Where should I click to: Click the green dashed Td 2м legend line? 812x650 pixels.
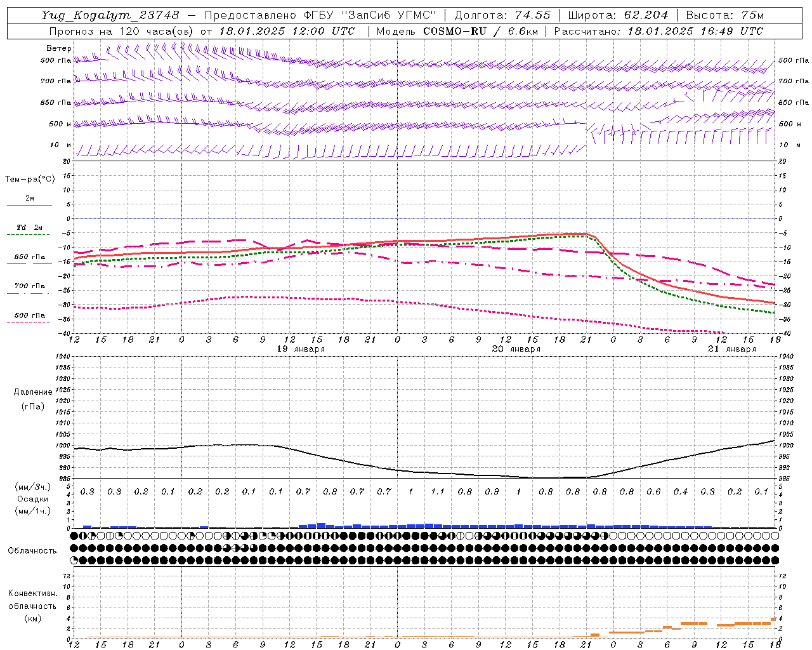click(x=28, y=234)
